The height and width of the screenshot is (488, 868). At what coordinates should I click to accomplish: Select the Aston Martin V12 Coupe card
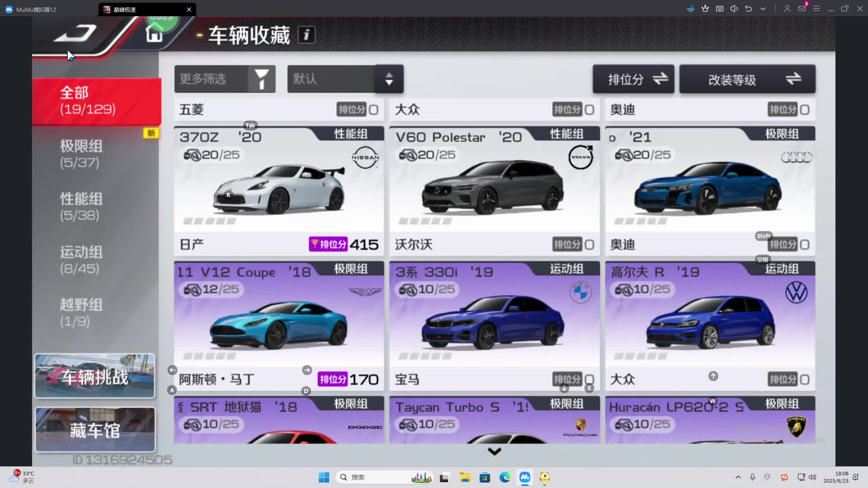pyautogui.click(x=278, y=325)
